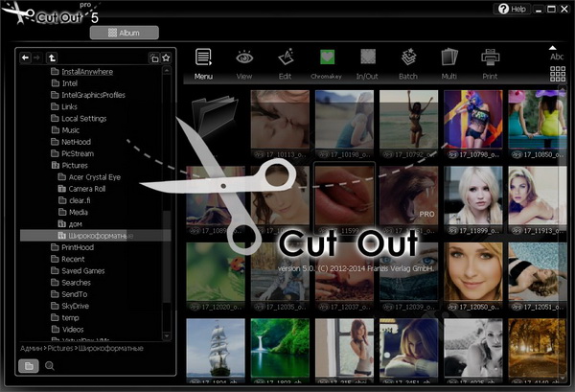Click the Help button

513,9
